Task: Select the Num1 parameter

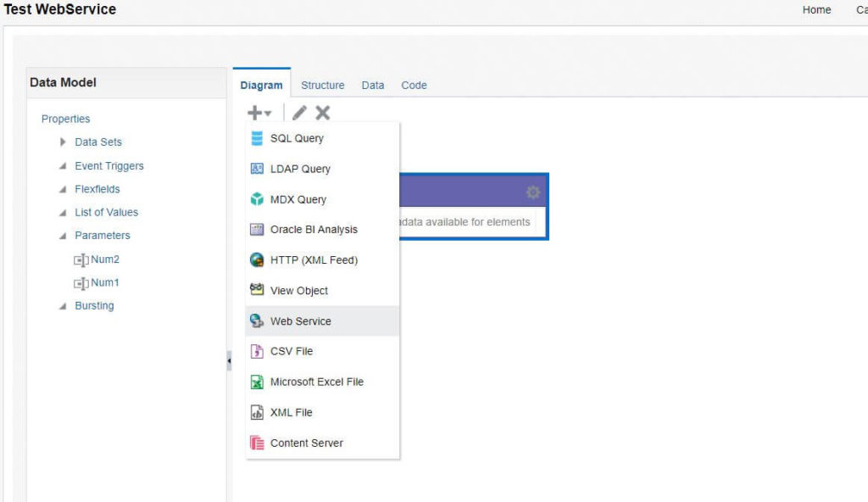Action: (105, 282)
